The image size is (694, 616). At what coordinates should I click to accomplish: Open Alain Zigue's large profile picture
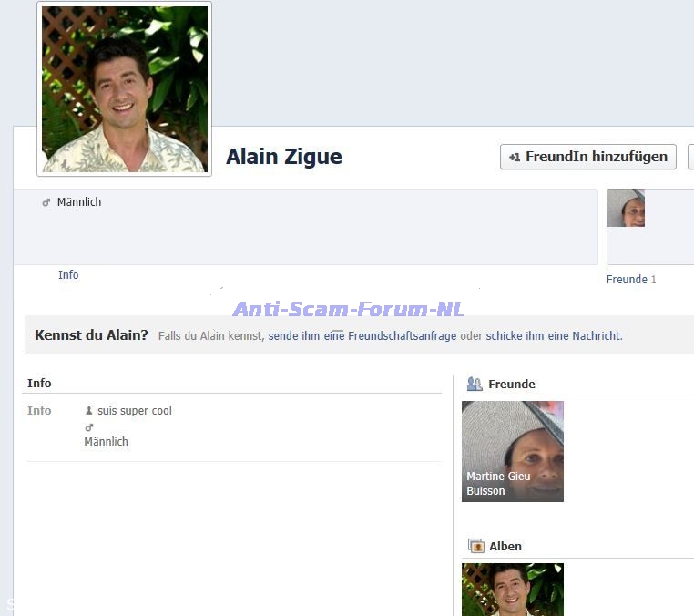tap(124, 89)
